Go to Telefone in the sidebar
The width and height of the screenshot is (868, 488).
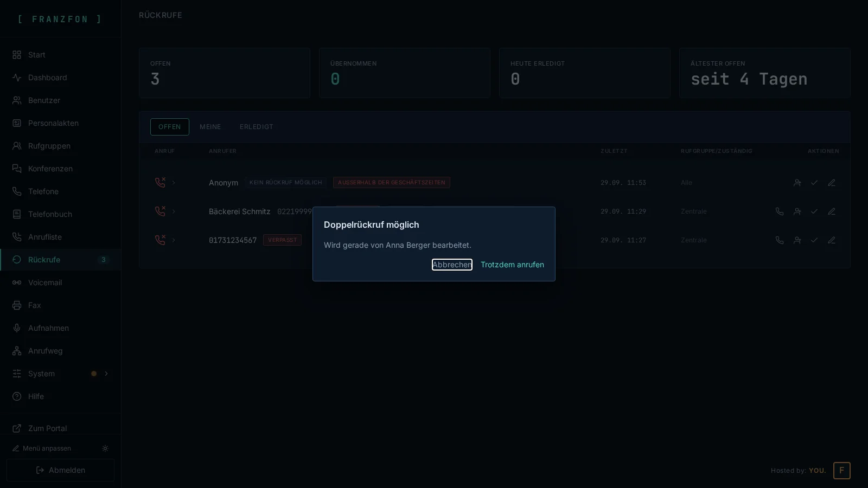(60, 191)
